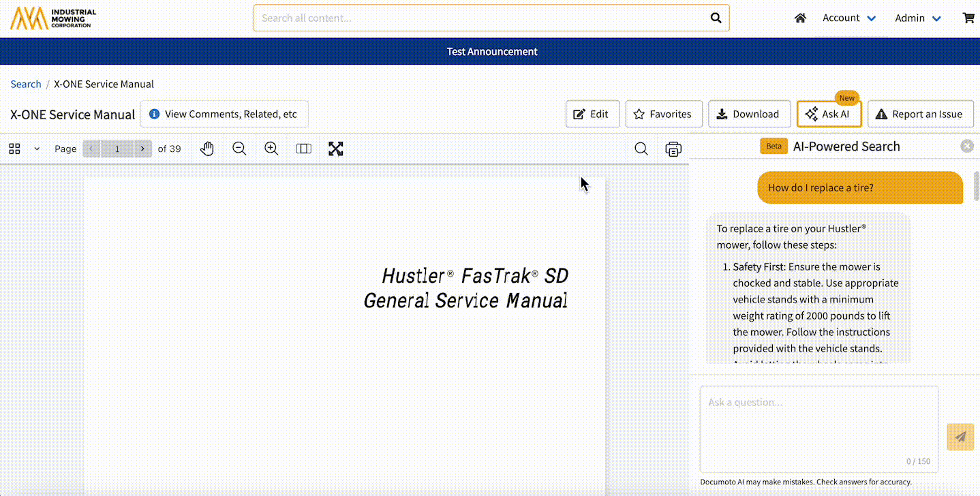Add manual to Favorites
The height and width of the screenshot is (496, 980).
(662, 114)
